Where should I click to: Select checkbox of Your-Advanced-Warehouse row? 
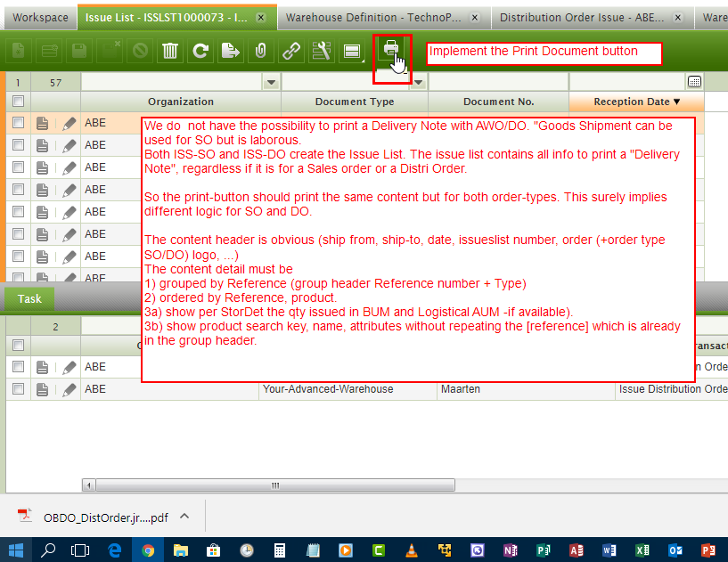point(18,389)
